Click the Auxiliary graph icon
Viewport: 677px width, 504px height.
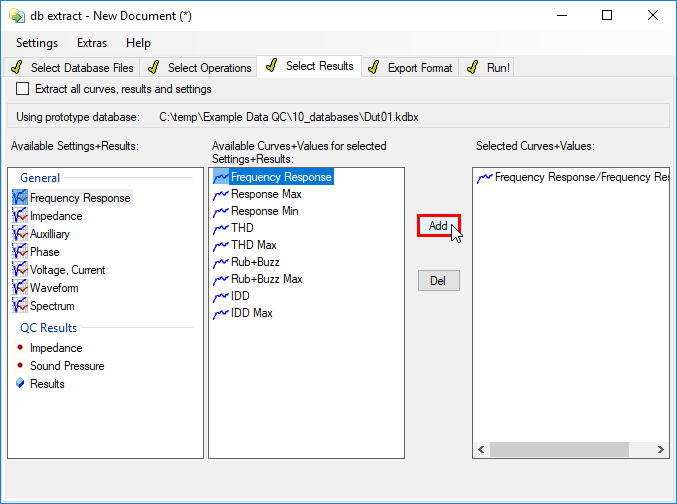20,234
